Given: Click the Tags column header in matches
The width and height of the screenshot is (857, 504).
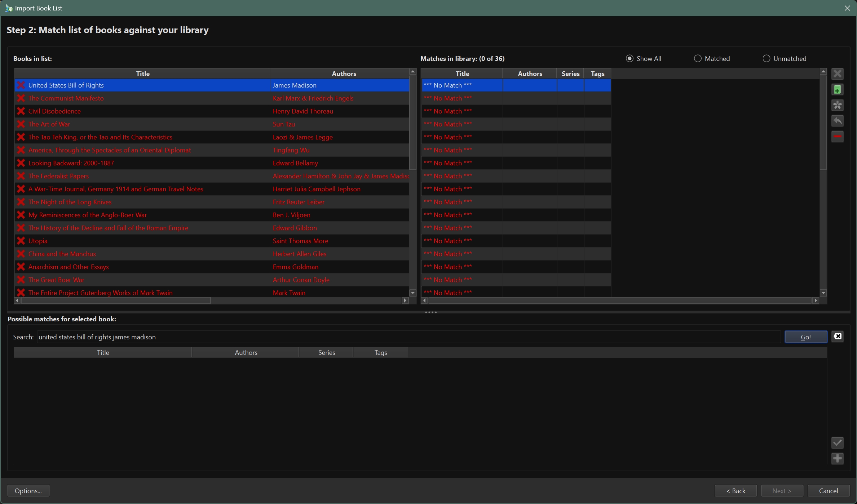Looking at the screenshot, I should [x=597, y=73].
